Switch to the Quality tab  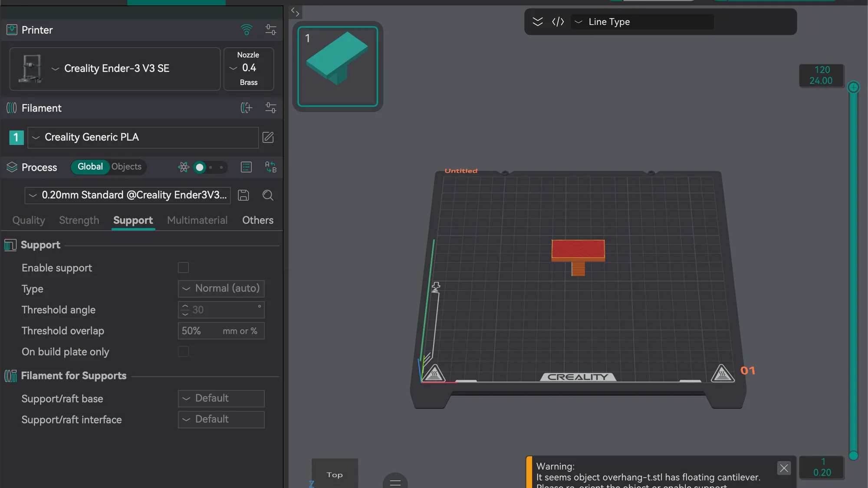coord(29,220)
